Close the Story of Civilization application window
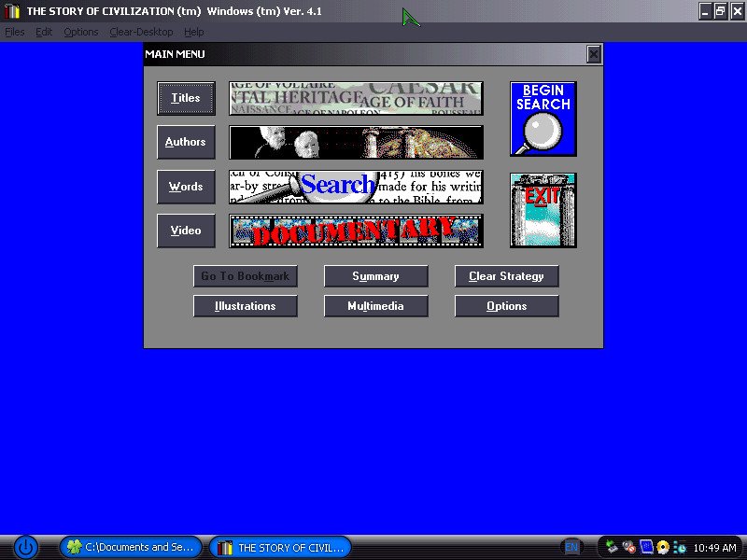This screenshot has height=560, width=747. (x=737, y=11)
